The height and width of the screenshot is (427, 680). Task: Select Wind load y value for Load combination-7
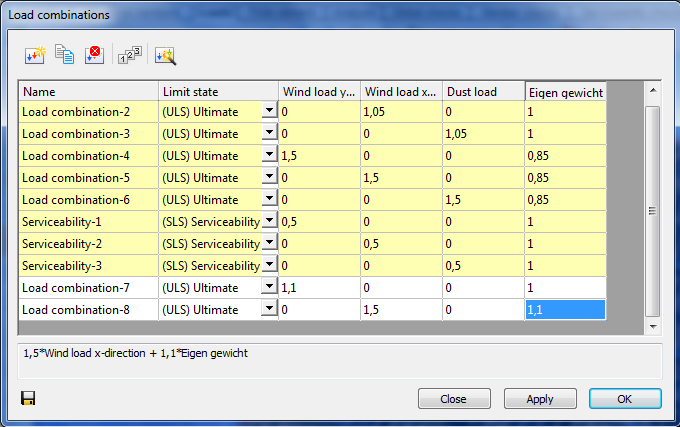pos(319,288)
